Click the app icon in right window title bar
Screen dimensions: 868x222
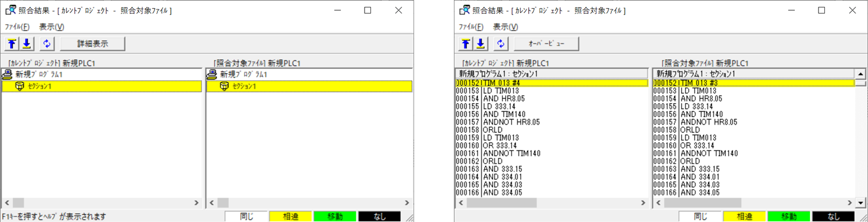(x=464, y=10)
